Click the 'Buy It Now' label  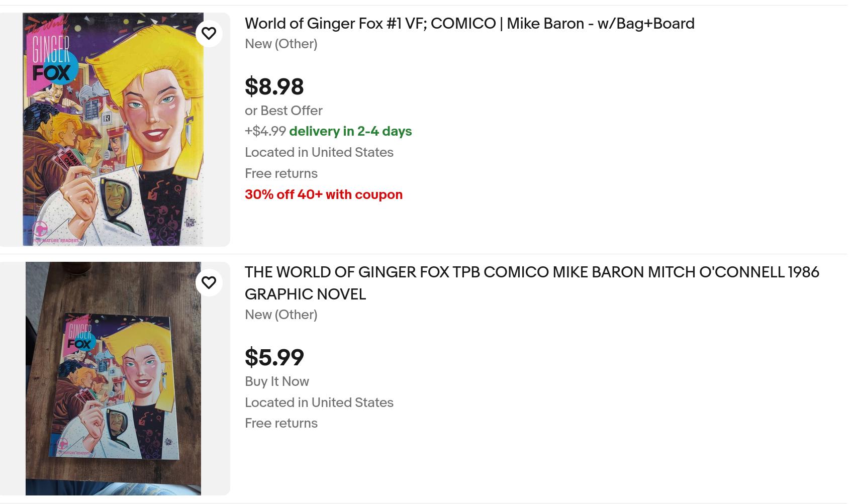point(276,381)
